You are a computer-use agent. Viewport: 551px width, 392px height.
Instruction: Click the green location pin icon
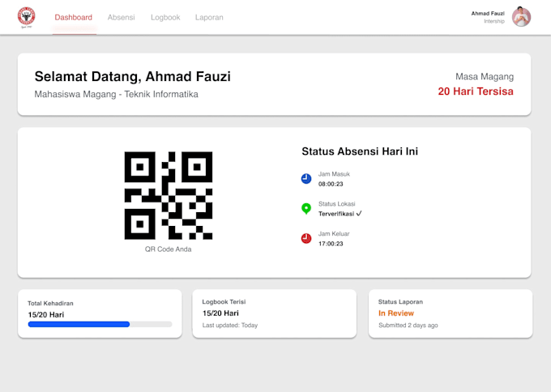click(306, 209)
